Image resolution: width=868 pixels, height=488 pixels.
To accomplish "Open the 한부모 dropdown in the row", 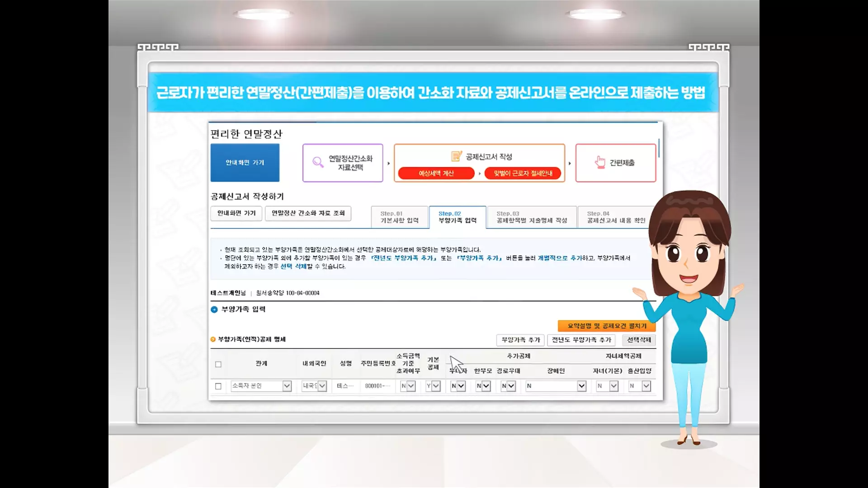I will [483, 386].
